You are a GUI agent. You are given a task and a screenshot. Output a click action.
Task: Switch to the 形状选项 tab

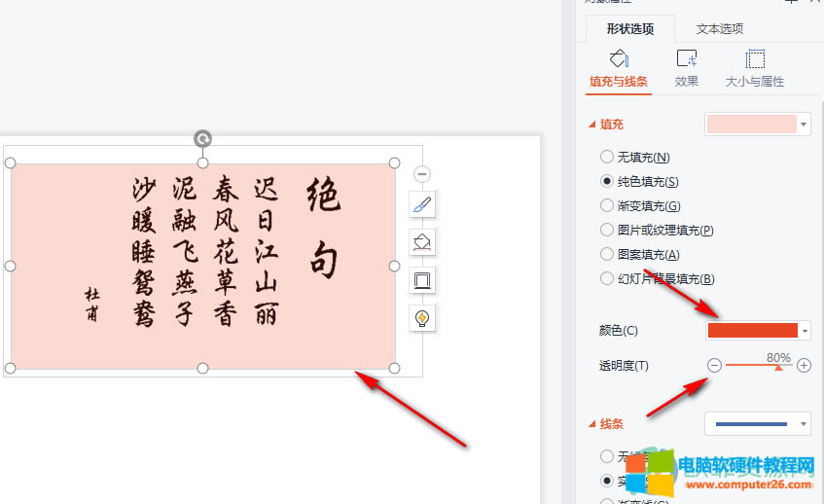click(x=630, y=29)
